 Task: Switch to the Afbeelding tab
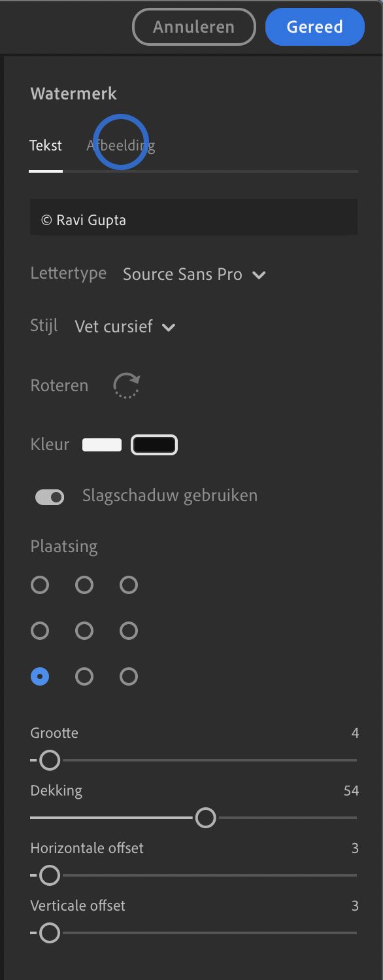click(x=120, y=145)
